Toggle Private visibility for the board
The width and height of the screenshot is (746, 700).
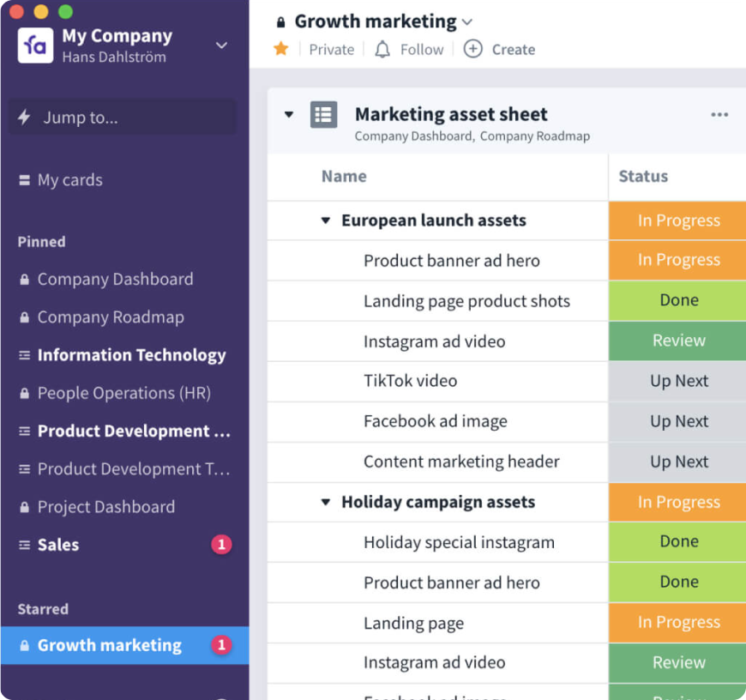pos(331,49)
